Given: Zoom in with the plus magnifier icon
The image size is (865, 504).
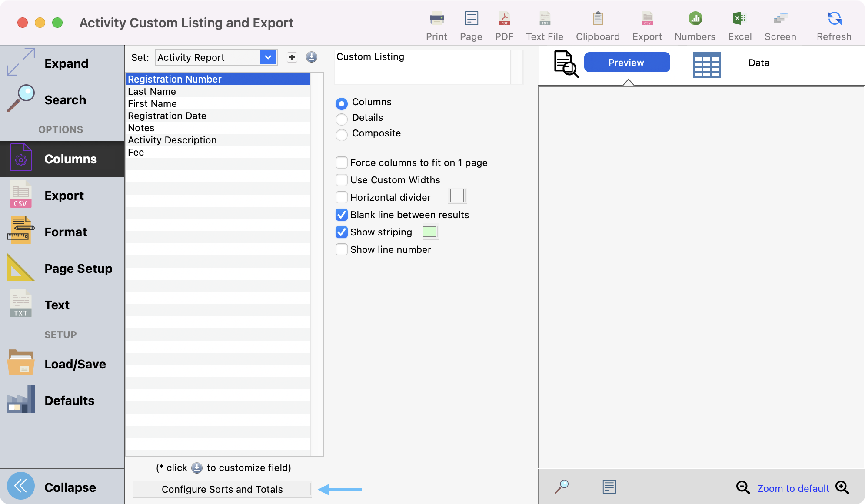Looking at the screenshot, I should (842, 487).
